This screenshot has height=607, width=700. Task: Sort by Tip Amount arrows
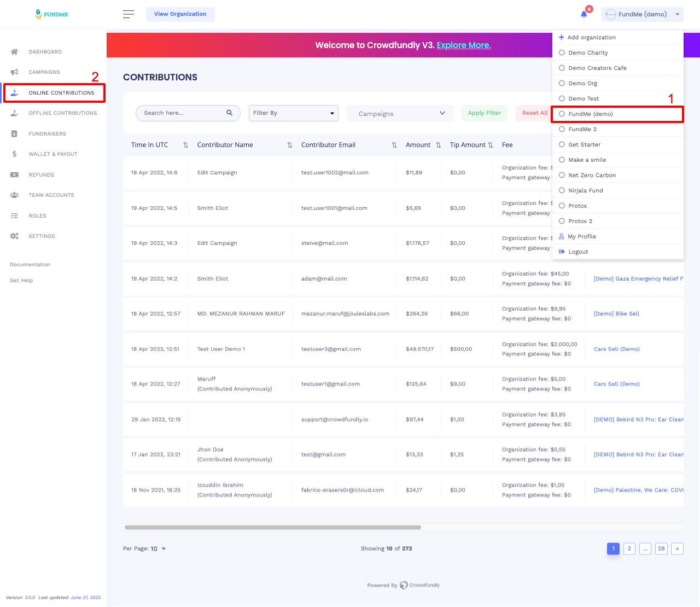(x=491, y=145)
